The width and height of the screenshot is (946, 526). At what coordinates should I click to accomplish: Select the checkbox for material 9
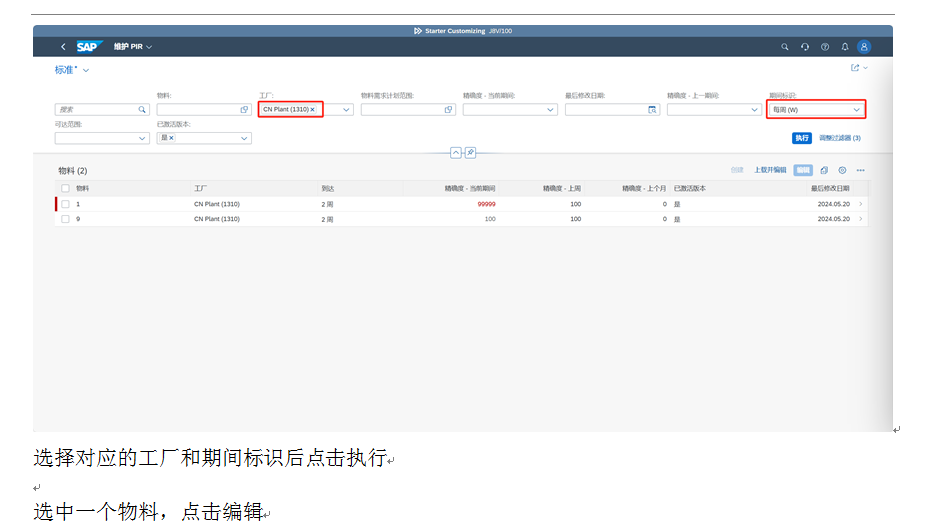(66, 219)
